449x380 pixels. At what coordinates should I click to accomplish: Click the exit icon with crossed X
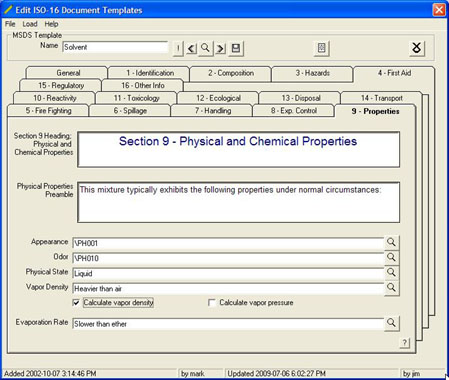(x=417, y=48)
